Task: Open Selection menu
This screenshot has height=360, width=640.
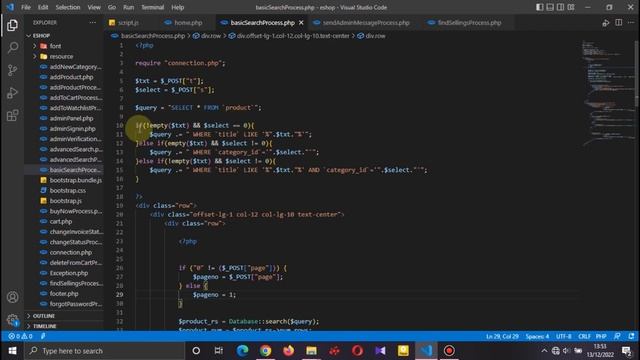Action: [68, 7]
